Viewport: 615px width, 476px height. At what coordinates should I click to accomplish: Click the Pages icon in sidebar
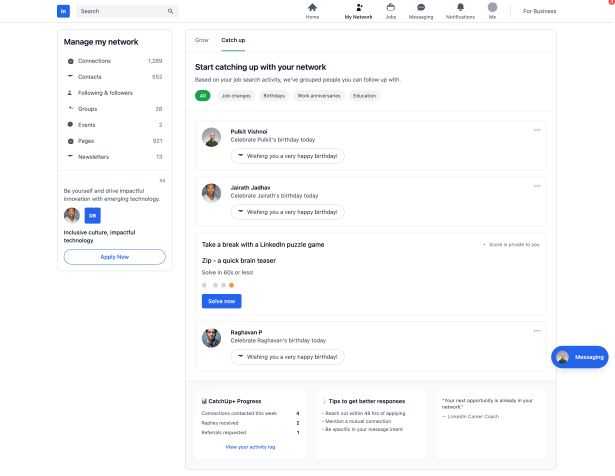[71, 141]
